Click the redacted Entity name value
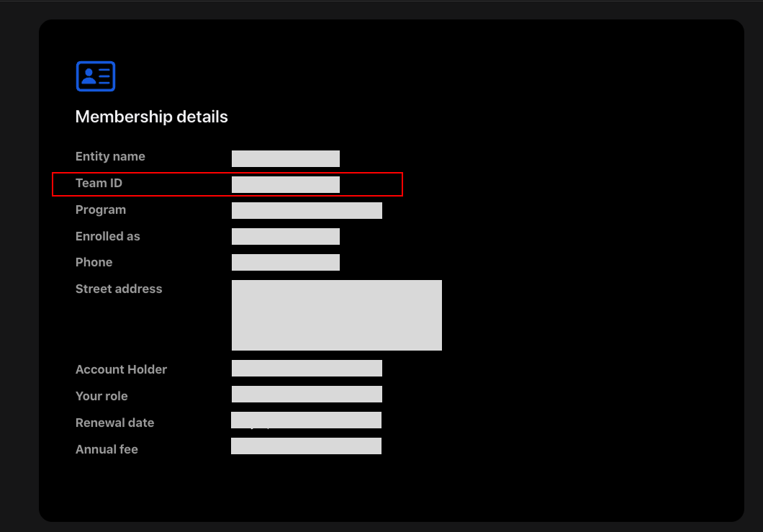763x532 pixels. point(285,158)
